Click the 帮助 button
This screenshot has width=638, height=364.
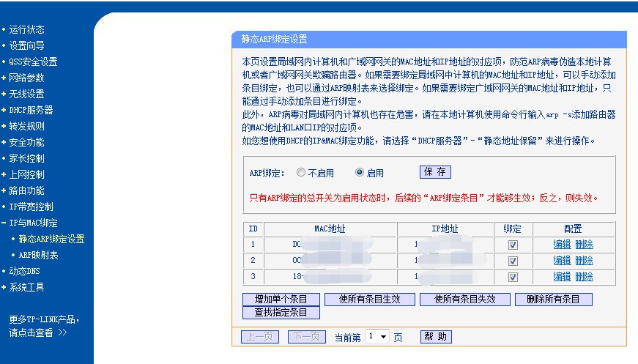pos(435,337)
